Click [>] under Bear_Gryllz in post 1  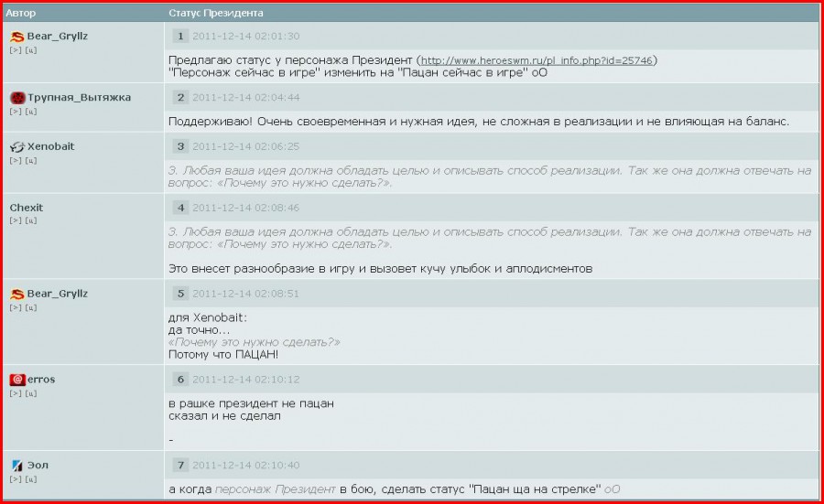tap(16, 50)
